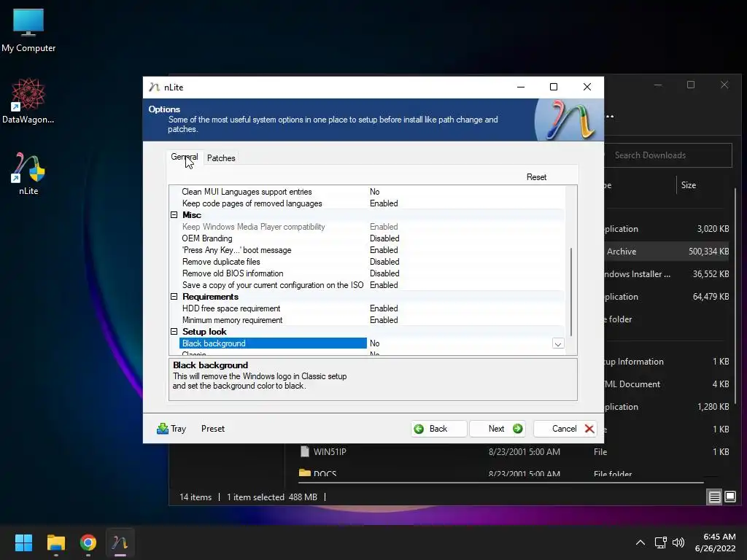Show hidden system tray icons

click(x=640, y=542)
